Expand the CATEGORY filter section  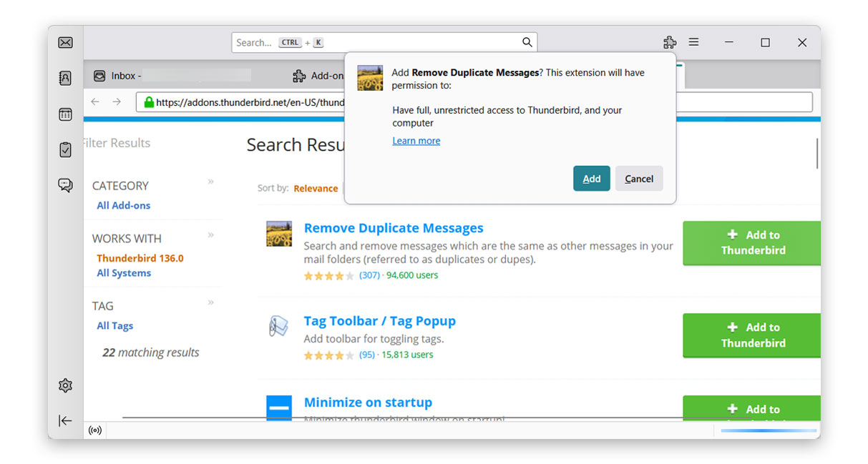click(x=211, y=182)
